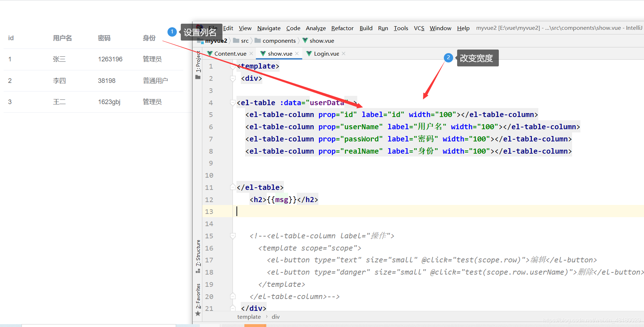
Task: Click the 用户名 column header
Action: point(63,38)
